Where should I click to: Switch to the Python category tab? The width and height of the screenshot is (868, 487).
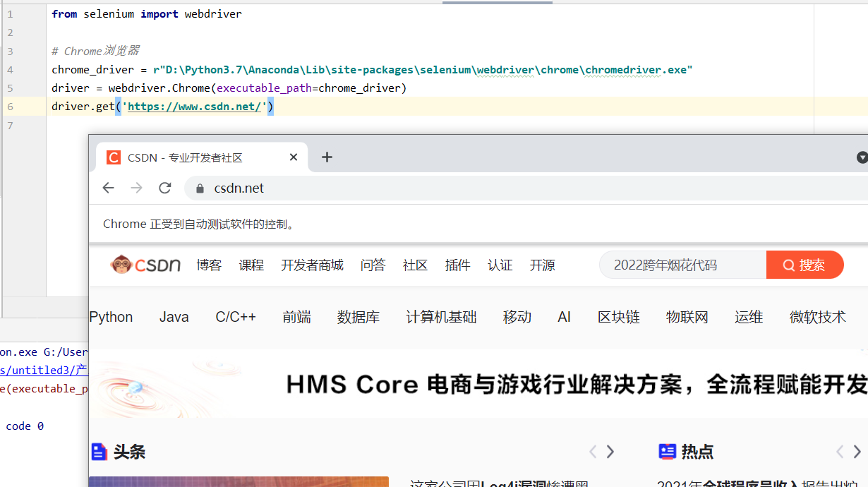(x=111, y=317)
